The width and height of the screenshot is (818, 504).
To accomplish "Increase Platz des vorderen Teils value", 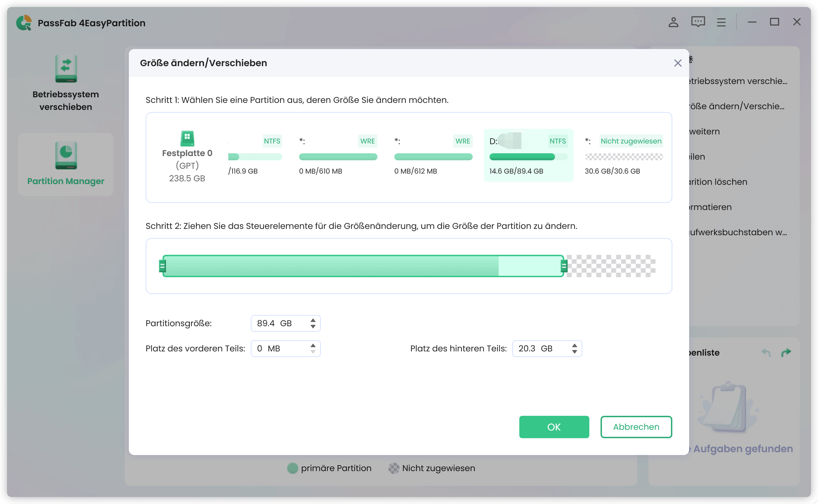I will pyautogui.click(x=313, y=345).
